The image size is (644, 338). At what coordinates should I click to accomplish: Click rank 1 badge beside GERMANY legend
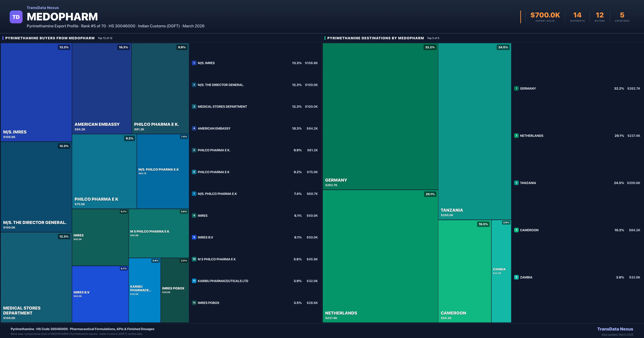coord(516,88)
